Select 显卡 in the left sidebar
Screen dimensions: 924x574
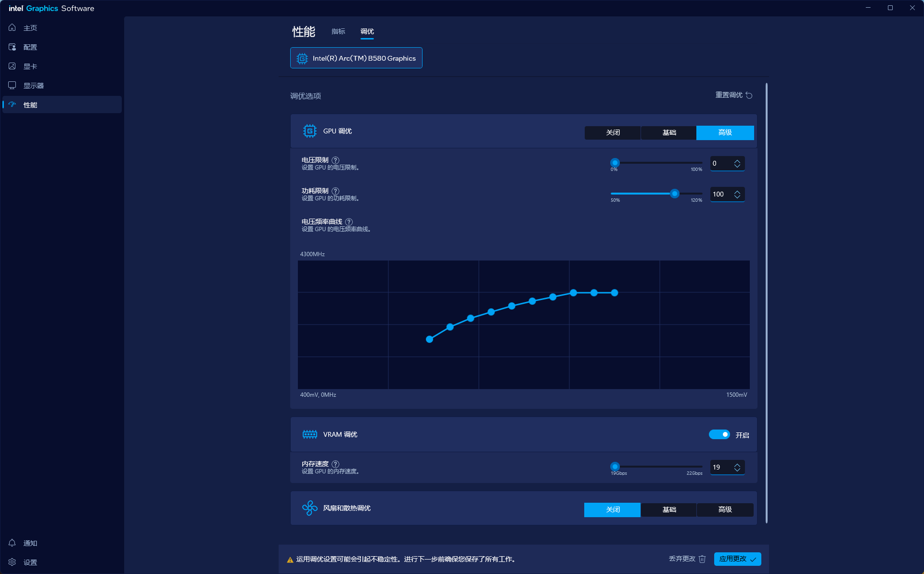(30, 66)
